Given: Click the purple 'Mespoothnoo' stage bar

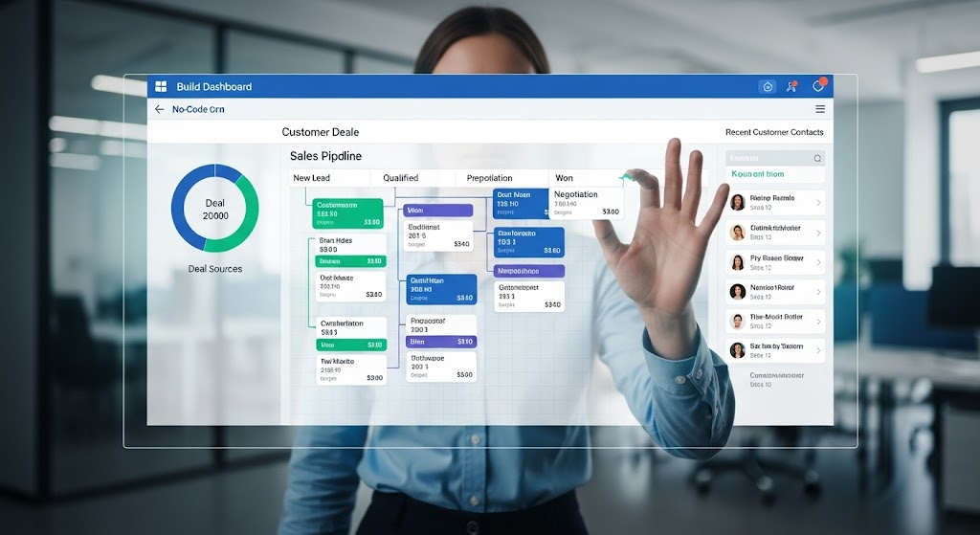Looking at the screenshot, I should click(x=528, y=271).
